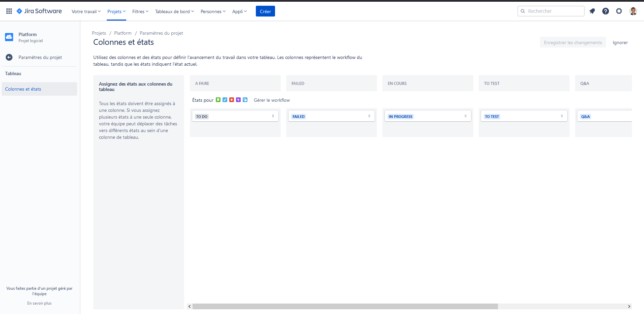Select the green Story issue type icon
This screenshot has width=644, height=314.
[219, 100]
